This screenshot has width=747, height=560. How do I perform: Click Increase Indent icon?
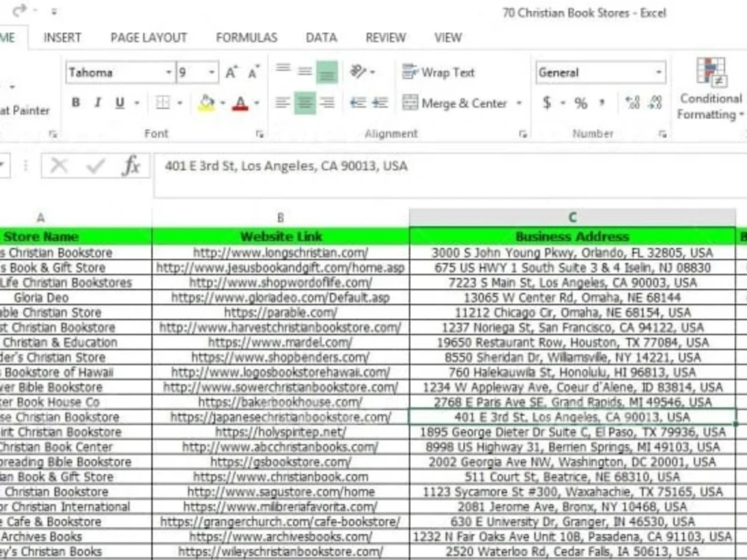point(380,103)
